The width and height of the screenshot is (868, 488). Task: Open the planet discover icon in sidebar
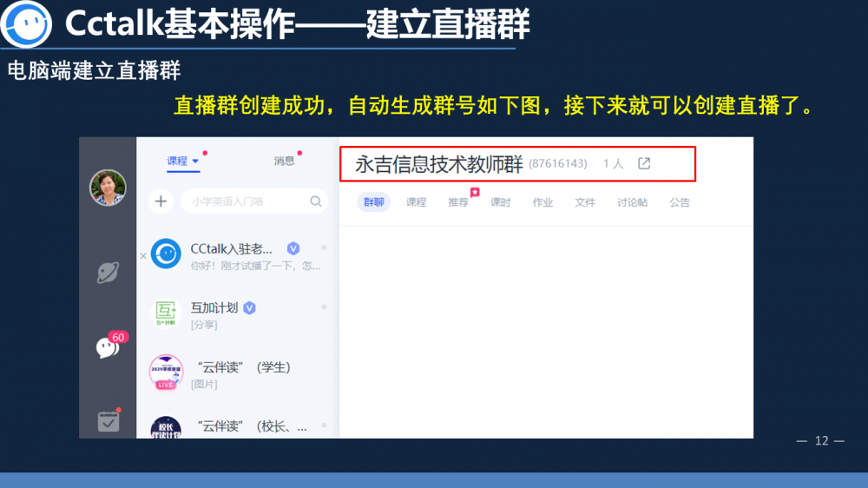pyautogui.click(x=108, y=273)
